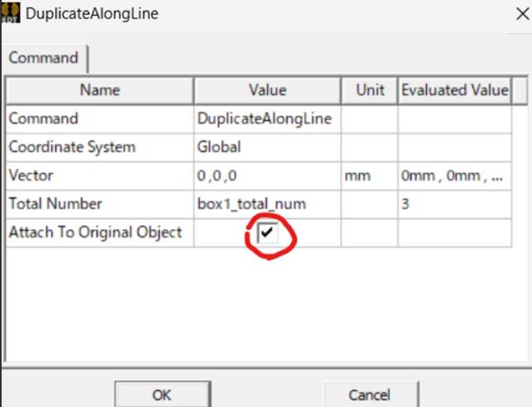
Task: Open the Coordinate System value Global
Action: pos(267,147)
